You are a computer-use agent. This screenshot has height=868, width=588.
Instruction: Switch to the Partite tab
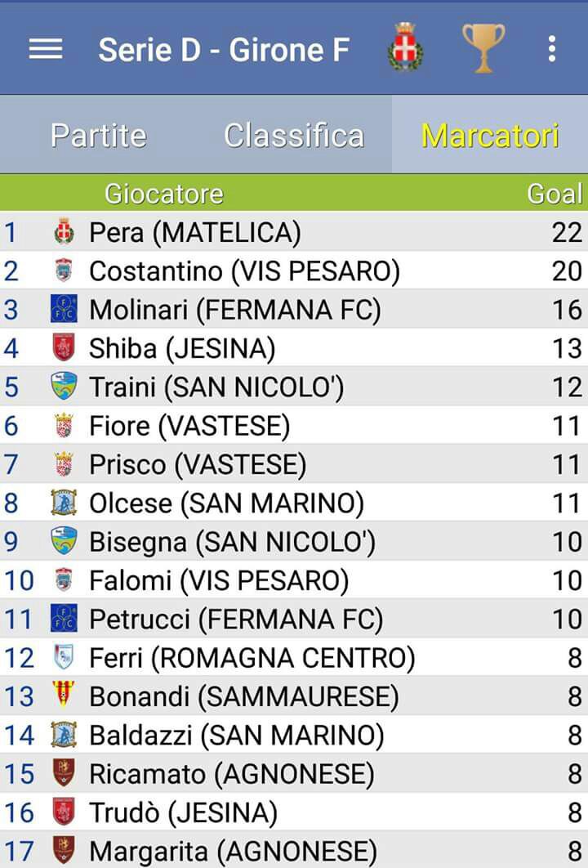pos(99,135)
